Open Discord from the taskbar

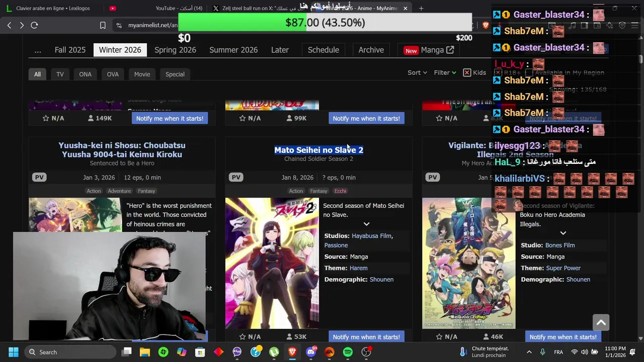(311, 352)
